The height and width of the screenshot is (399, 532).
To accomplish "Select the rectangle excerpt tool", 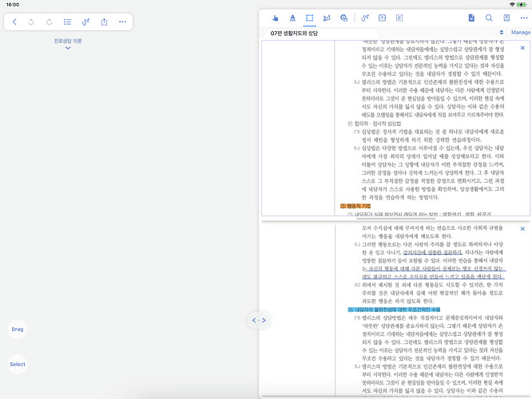I will 309,18.
